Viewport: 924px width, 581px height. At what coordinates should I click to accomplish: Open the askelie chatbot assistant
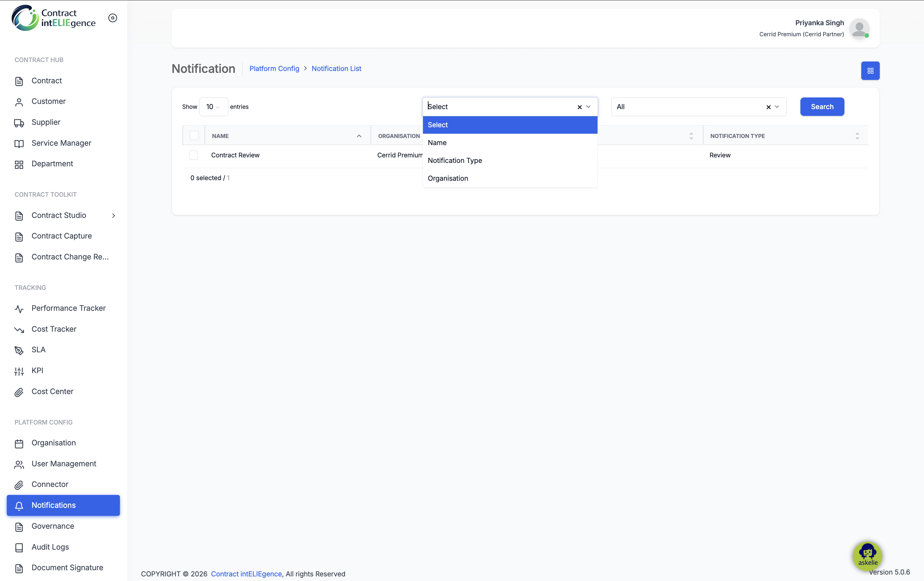click(867, 556)
